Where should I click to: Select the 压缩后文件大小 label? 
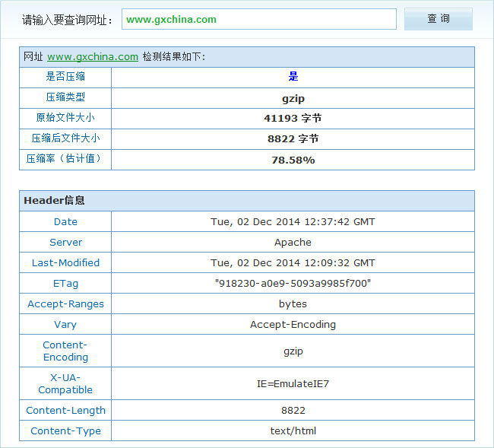coord(65,138)
